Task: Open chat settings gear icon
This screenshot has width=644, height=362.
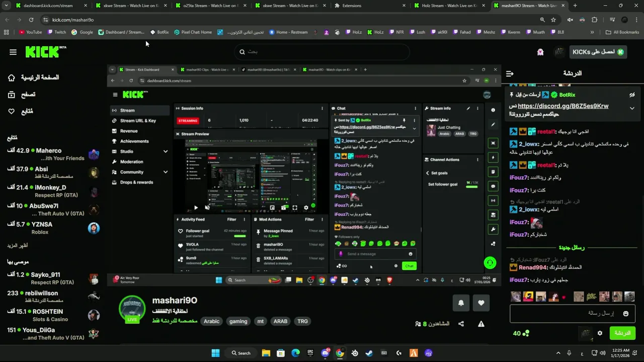Action: tap(600, 333)
